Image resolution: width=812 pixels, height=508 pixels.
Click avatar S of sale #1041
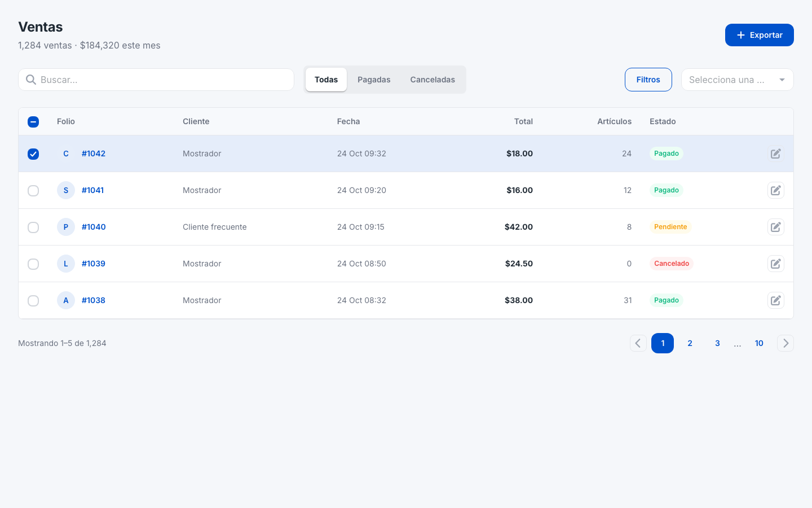coord(66,190)
